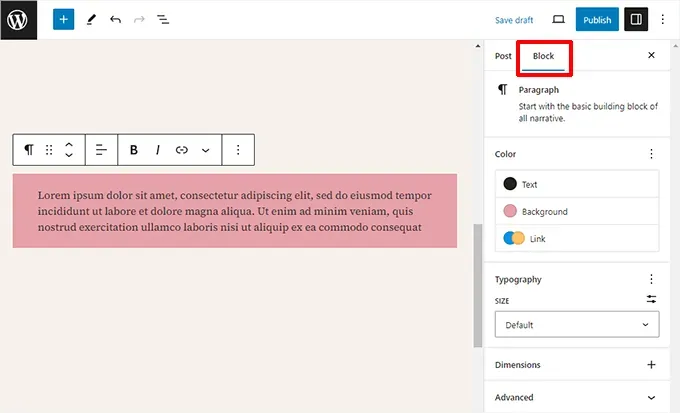Screen dimensions: 680x413
Task: Switch to the Block tab
Action: tap(543, 56)
